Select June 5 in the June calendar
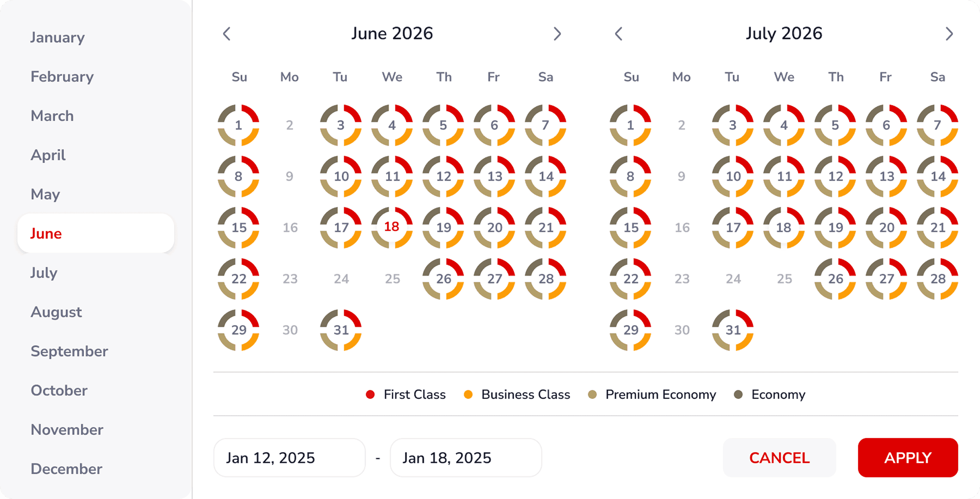Viewport: 980px width, 499px height. (x=443, y=125)
